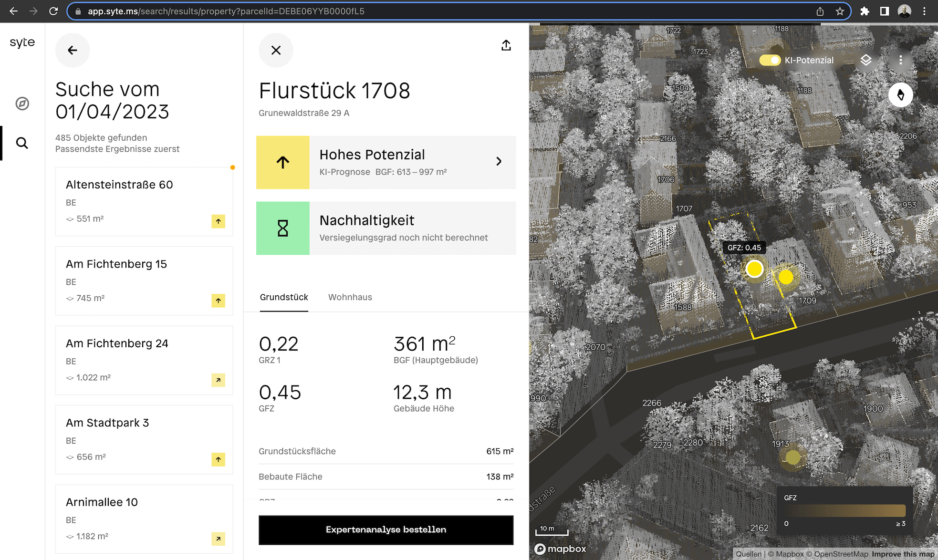Click the yellow marker at GFZ 0,45
The image size is (938, 560).
(x=754, y=269)
